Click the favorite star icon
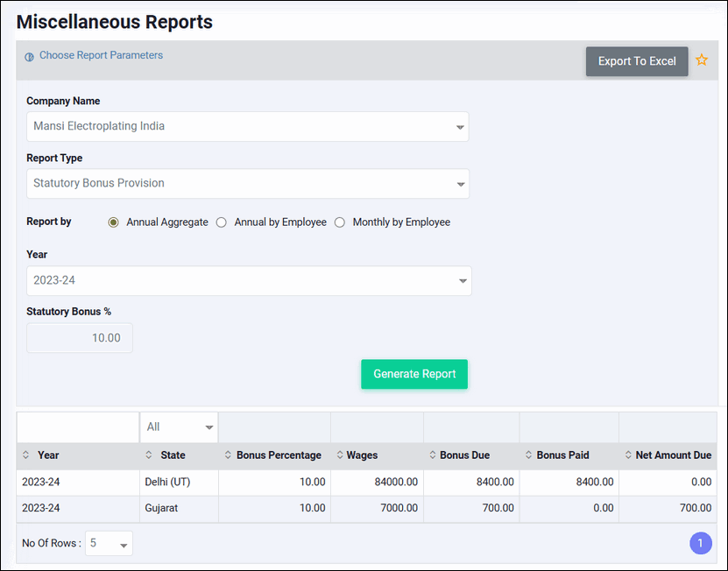 point(701,60)
